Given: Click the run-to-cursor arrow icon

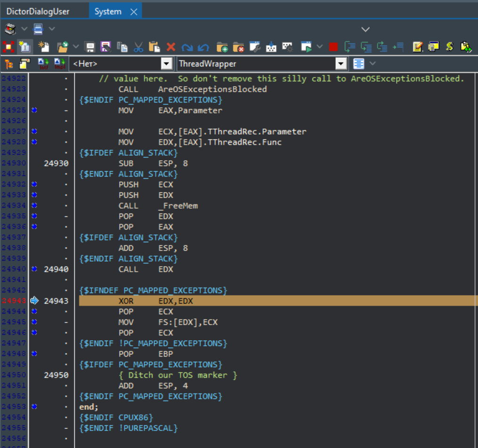Looking at the screenshot, I should [398, 47].
